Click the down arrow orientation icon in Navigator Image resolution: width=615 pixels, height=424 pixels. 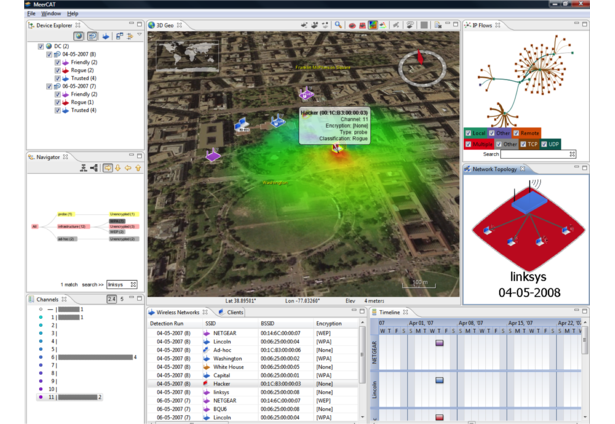pos(118,168)
